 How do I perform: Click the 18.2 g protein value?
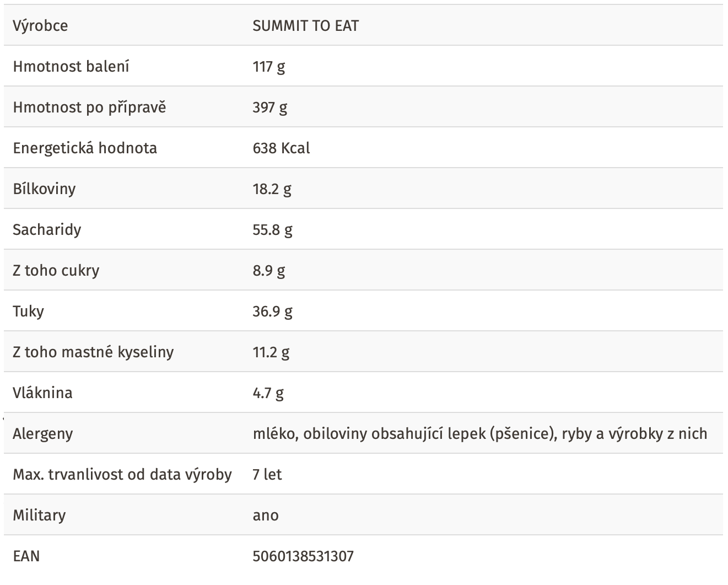pyautogui.click(x=272, y=189)
